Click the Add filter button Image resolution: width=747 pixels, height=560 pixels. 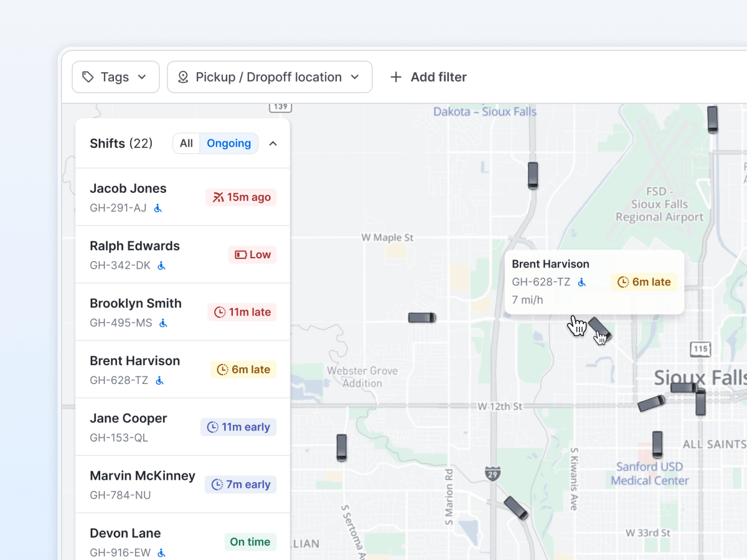click(x=428, y=77)
